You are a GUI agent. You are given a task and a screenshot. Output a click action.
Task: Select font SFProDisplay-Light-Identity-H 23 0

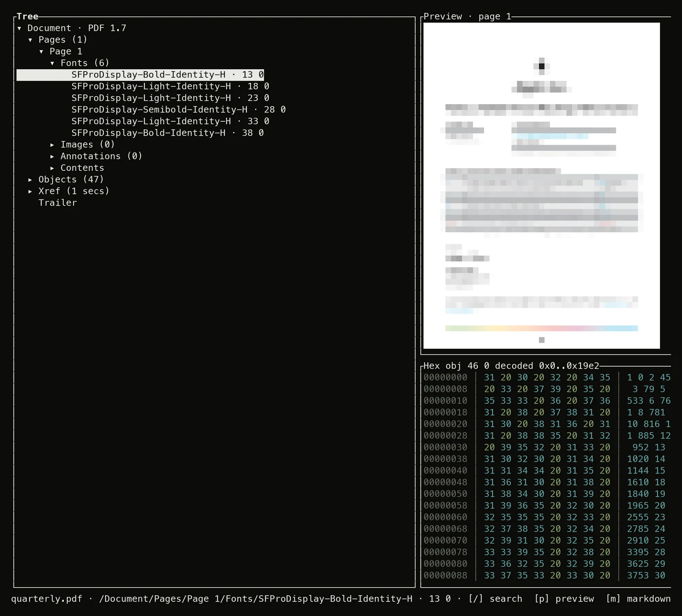coord(170,98)
